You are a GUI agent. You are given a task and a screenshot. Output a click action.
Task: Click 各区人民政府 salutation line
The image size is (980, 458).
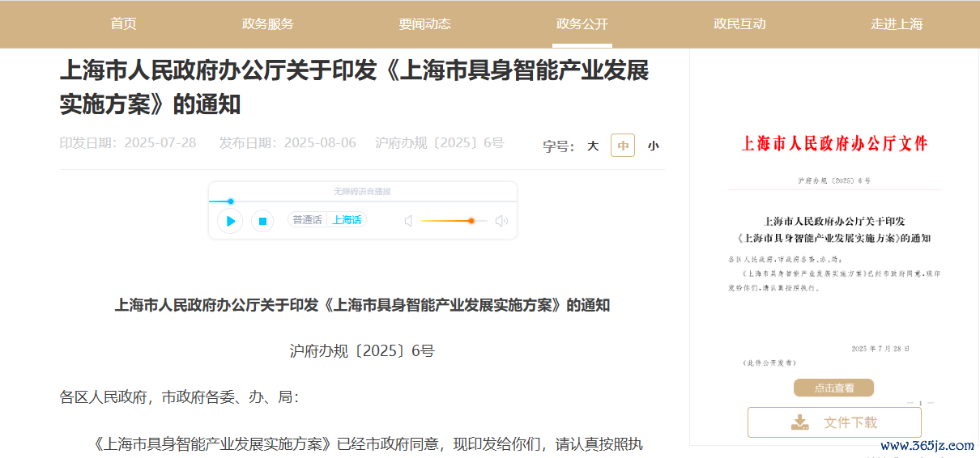click(179, 397)
